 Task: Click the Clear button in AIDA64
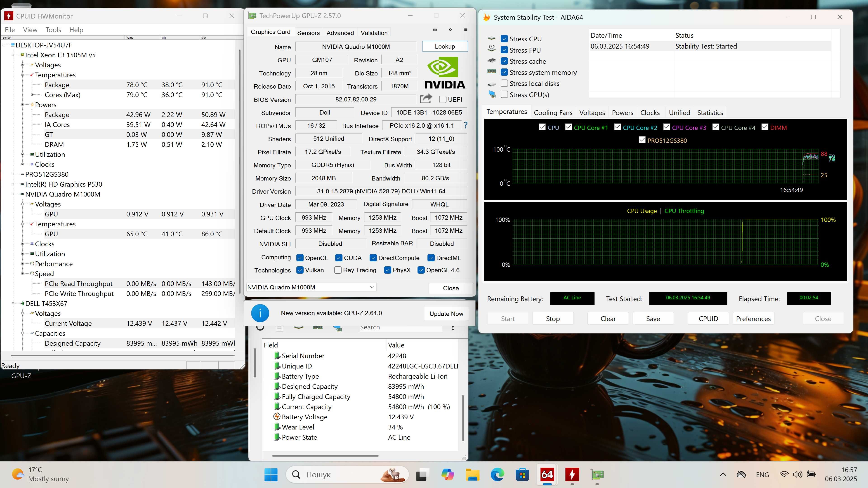click(x=608, y=319)
